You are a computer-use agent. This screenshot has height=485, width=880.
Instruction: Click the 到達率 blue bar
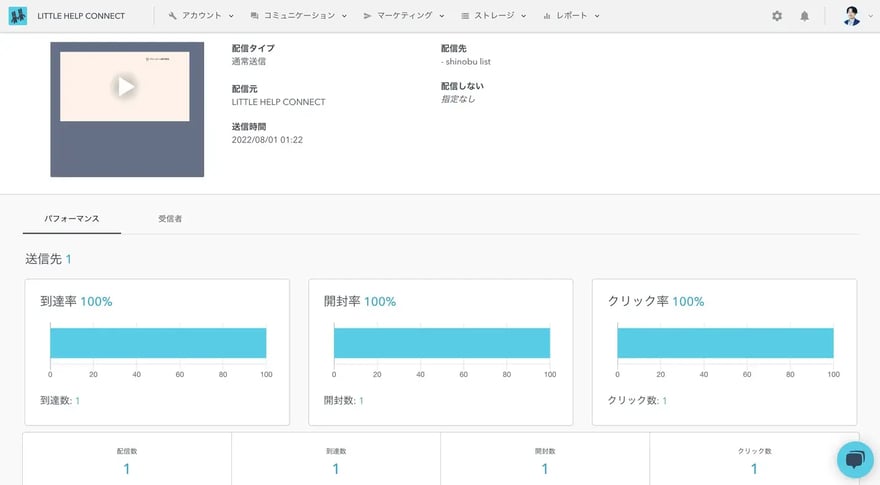click(158, 343)
